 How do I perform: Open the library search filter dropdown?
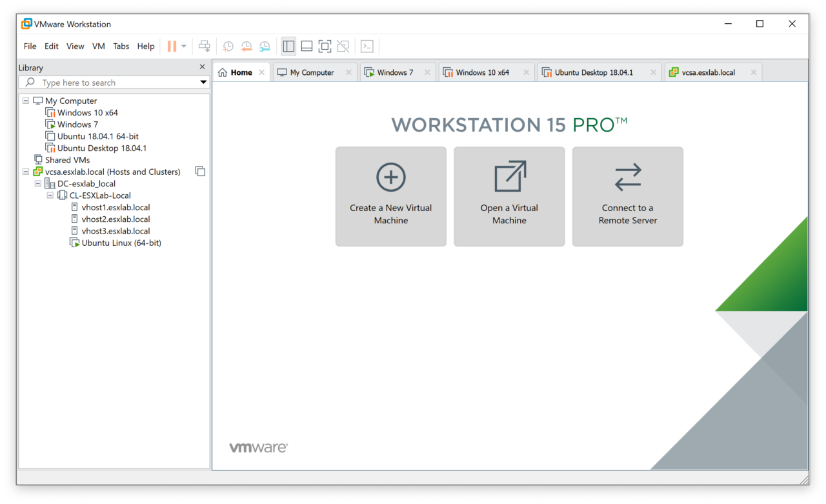203,83
